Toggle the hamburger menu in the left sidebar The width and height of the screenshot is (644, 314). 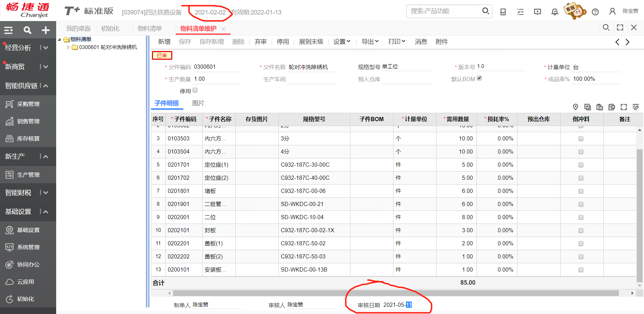coord(9,30)
